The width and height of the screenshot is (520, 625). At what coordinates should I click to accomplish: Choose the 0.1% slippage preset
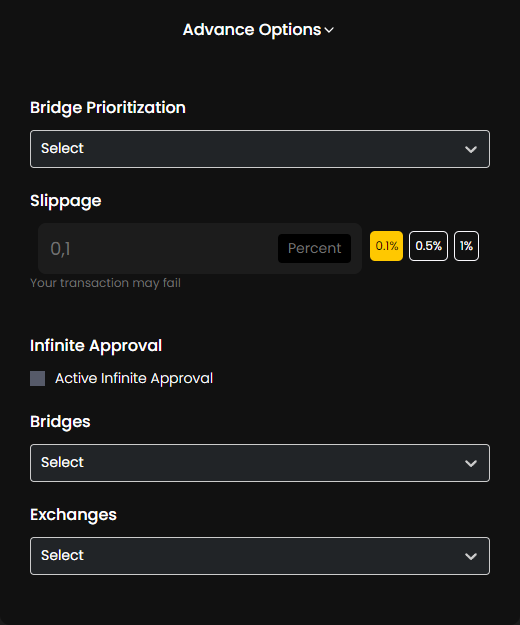click(x=386, y=246)
